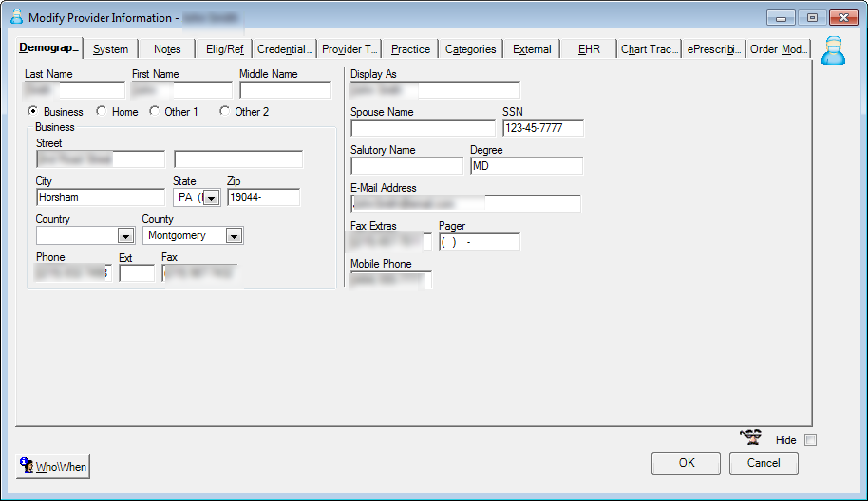Close the Modify Provider Information window
This screenshot has height=501, width=868.
point(843,18)
